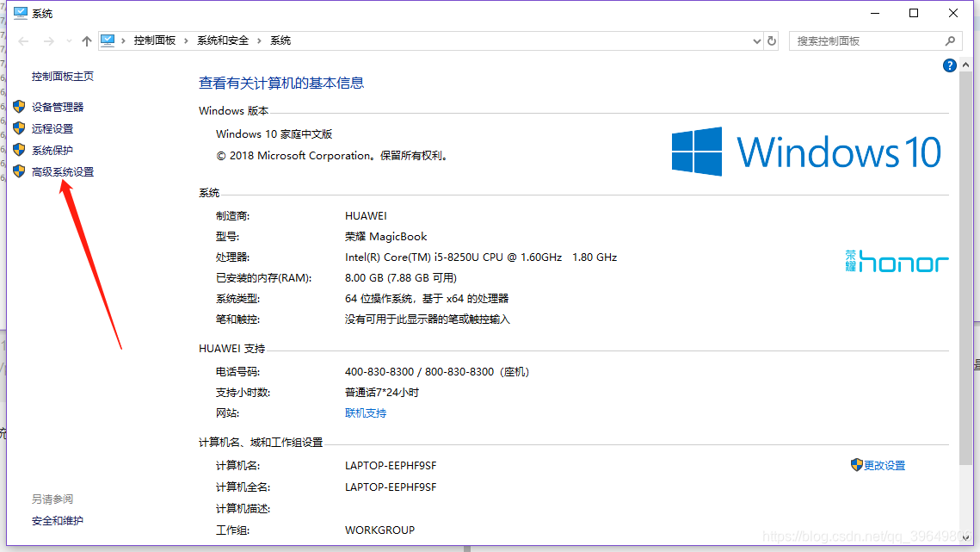Click the honor brand logo

(897, 262)
